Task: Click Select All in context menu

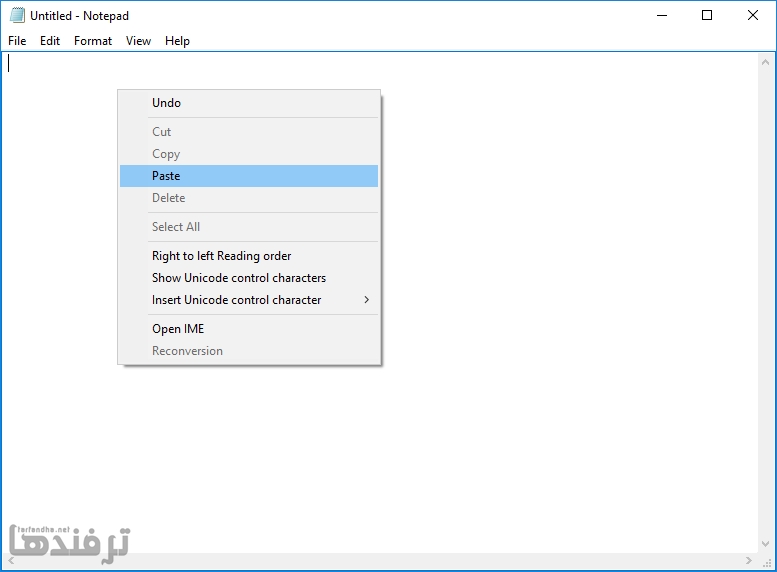Action: 249,227
